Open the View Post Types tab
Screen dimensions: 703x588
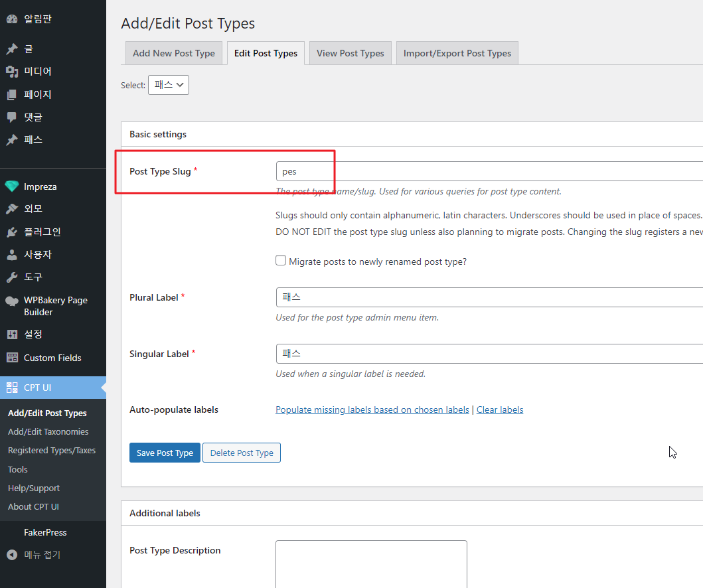(351, 53)
